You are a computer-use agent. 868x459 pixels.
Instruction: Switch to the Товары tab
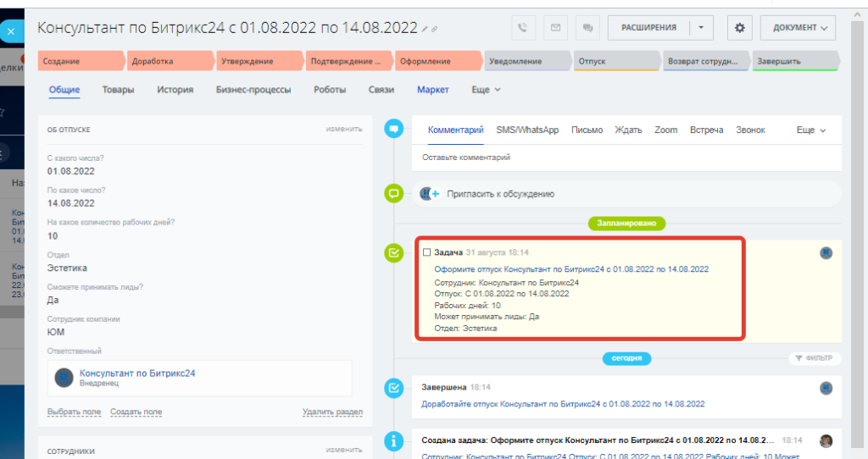118,90
